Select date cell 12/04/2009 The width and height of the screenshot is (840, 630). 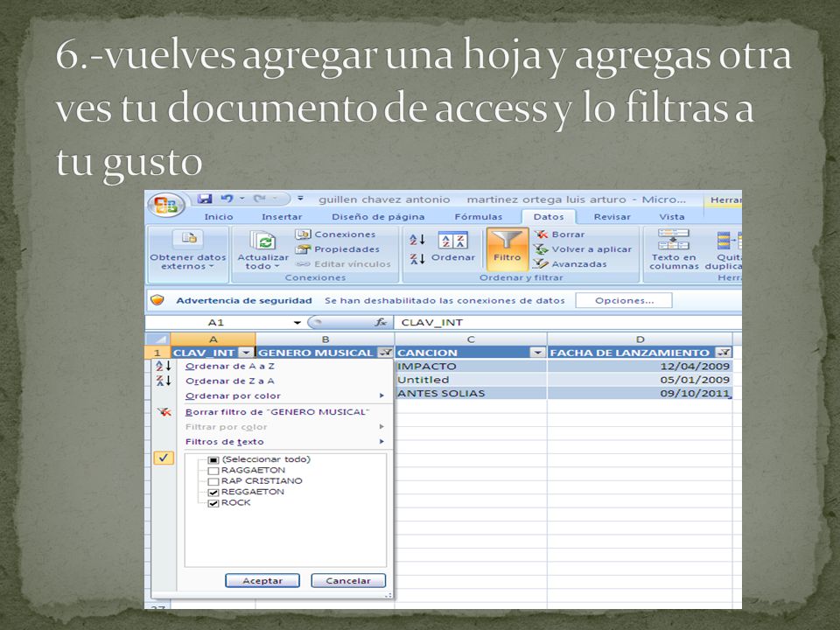point(640,367)
